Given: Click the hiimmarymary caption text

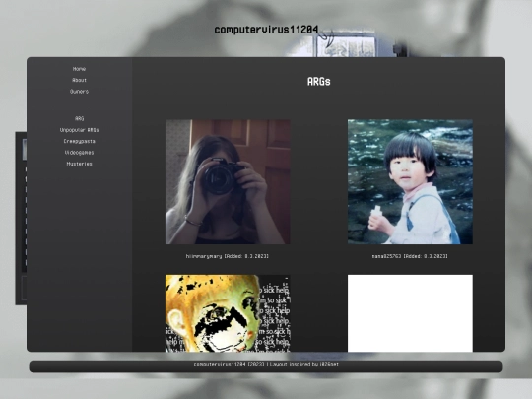Looking at the screenshot, I should click(227, 256).
